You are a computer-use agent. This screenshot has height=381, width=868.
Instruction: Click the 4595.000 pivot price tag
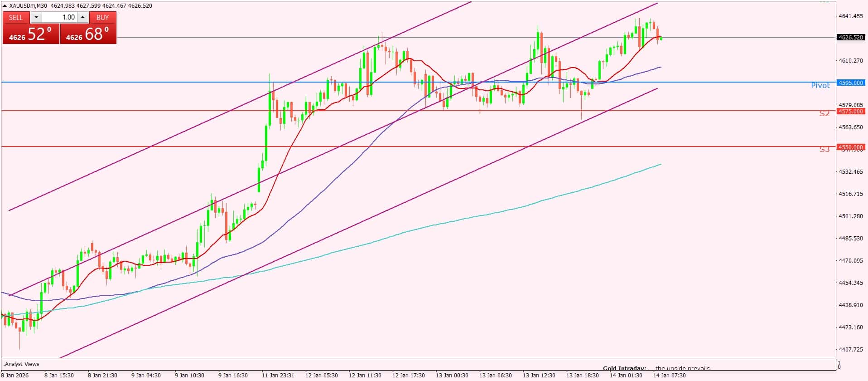851,83
